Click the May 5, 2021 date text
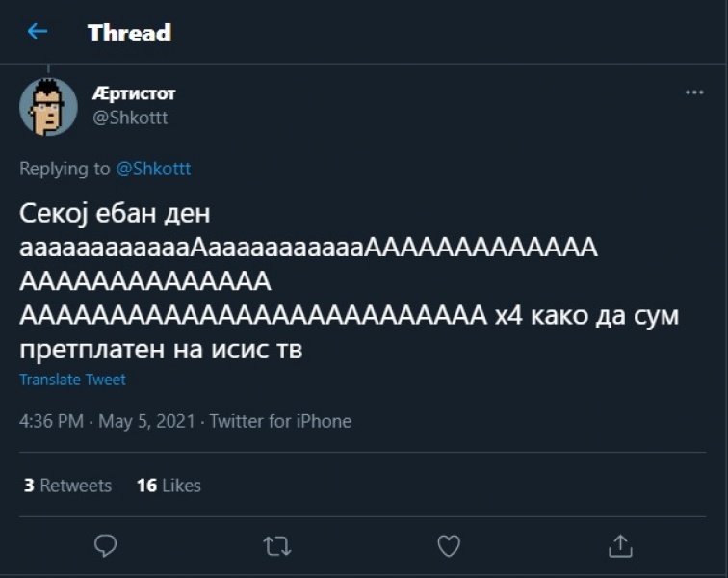The height and width of the screenshot is (578, 728). point(146,421)
